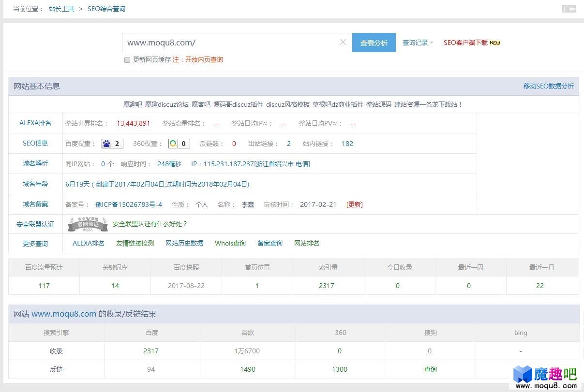Viewport: 584px width, 392px height.
Task: Click the registrant name 李鑫
Action: click(x=248, y=204)
